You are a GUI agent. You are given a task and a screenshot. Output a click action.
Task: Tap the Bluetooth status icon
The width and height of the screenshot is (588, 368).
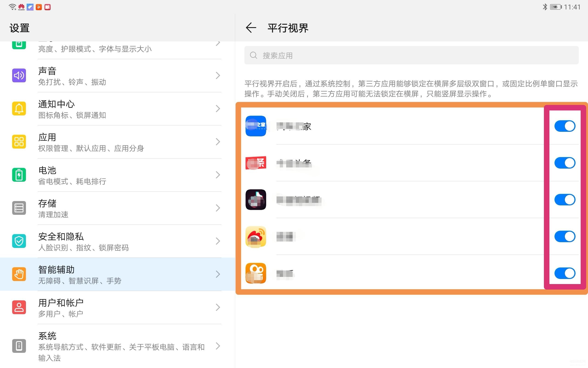545,7
